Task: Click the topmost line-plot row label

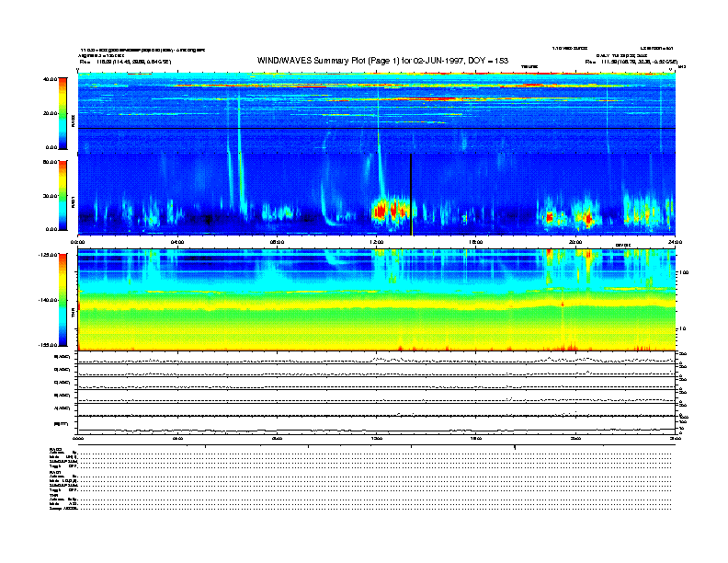Action: pos(62,357)
